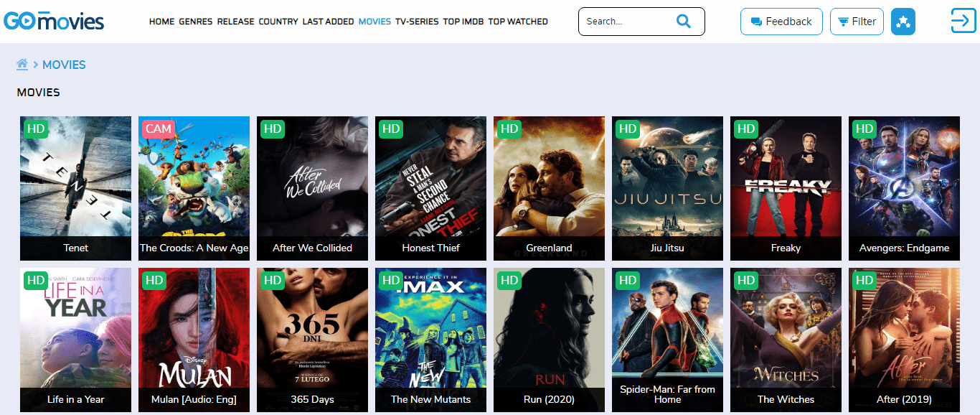The image size is (980, 415).
Task: Open the 365 Days poster
Action: (x=312, y=340)
